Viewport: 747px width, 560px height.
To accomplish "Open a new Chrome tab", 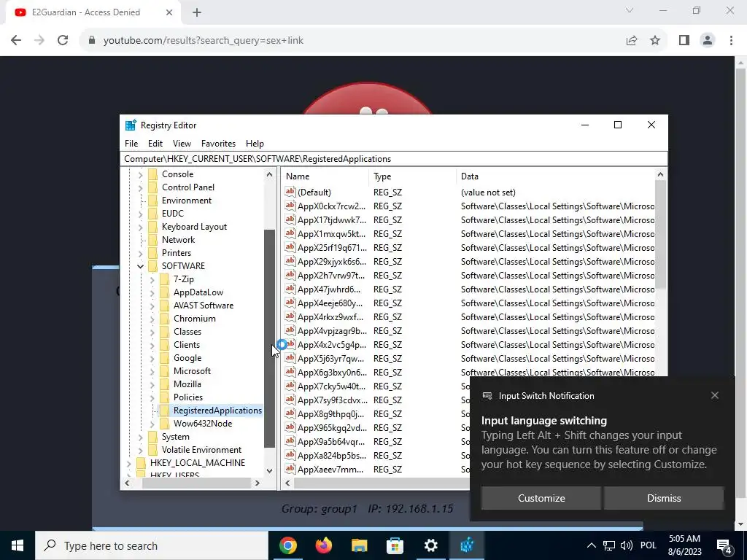I will click(x=197, y=13).
